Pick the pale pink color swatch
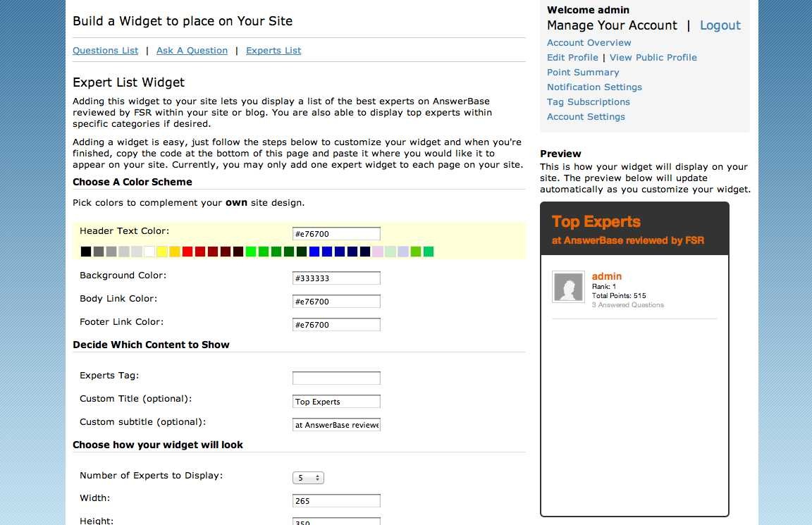This screenshot has height=525, width=812. (378, 252)
